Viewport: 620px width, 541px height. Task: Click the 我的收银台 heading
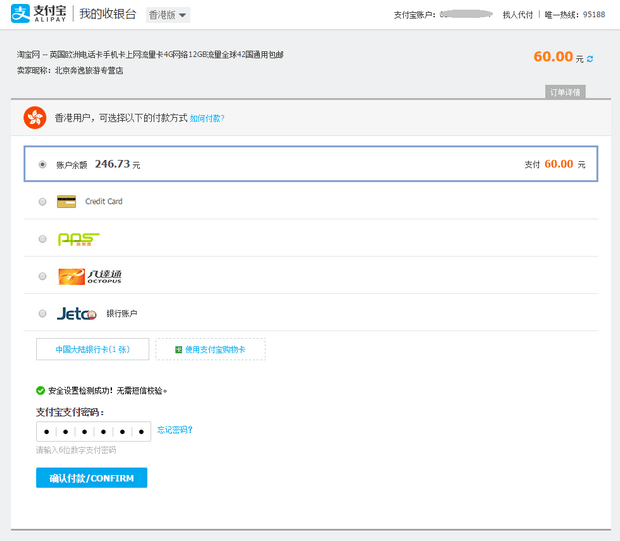click(x=108, y=14)
